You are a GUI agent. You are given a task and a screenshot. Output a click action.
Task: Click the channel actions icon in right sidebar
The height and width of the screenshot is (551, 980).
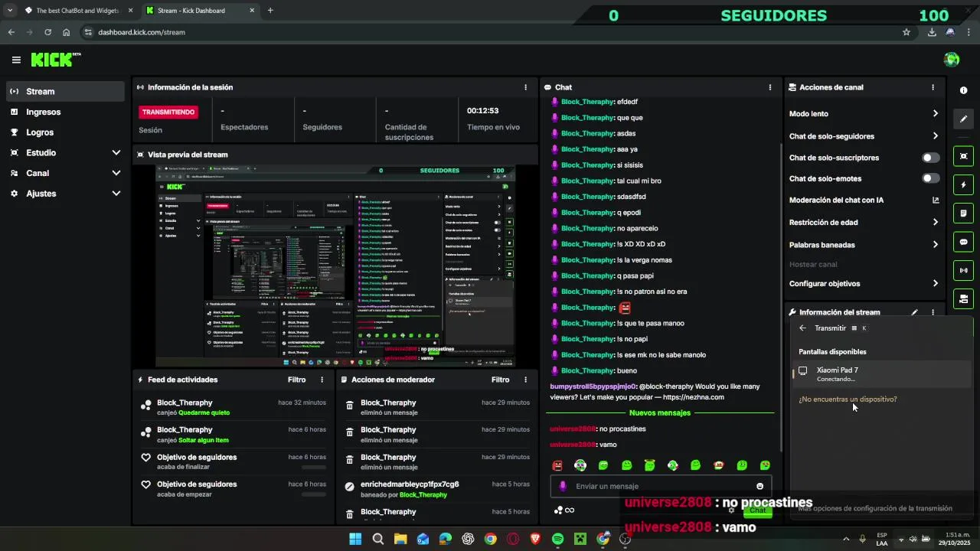(963, 298)
